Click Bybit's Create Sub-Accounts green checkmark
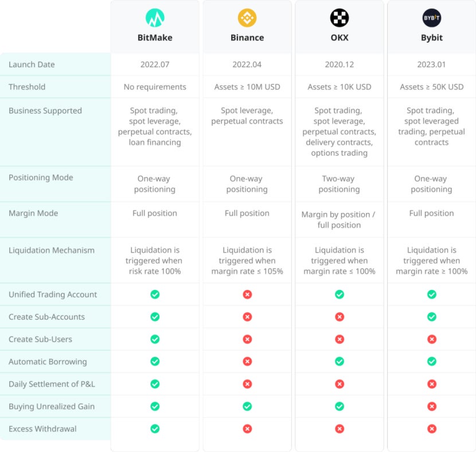Viewport: 476px width, 452px height. pos(432,317)
